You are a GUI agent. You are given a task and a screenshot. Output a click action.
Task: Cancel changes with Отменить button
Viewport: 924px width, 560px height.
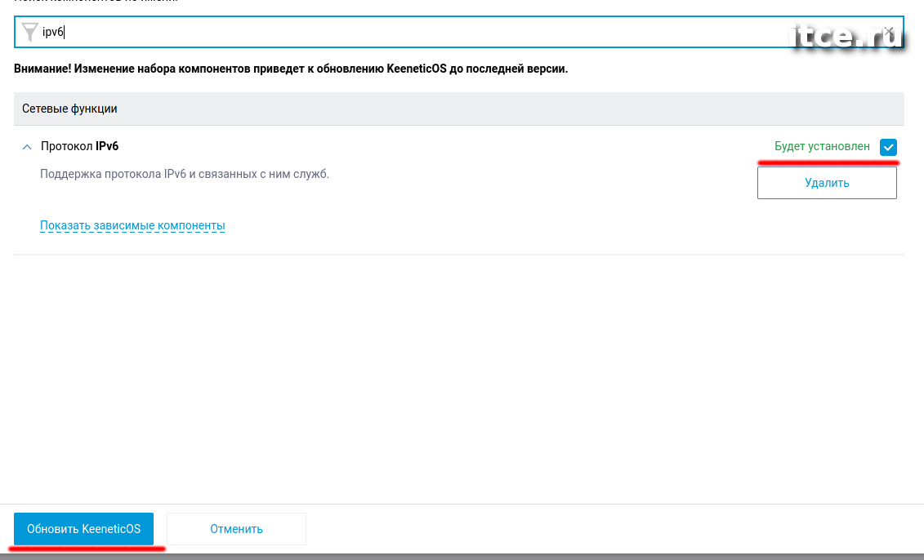[236, 529]
